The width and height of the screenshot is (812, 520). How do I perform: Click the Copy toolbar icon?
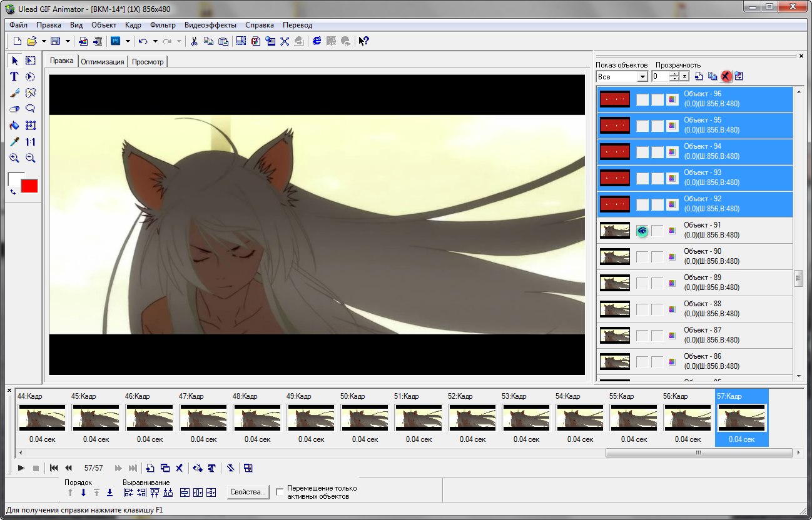pos(208,41)
